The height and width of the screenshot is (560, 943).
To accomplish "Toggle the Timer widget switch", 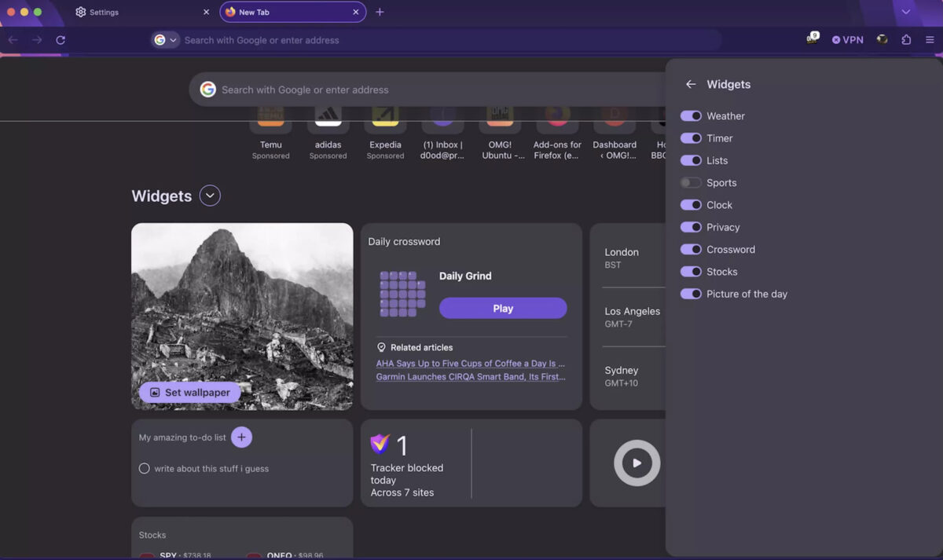I will point(691,138).
